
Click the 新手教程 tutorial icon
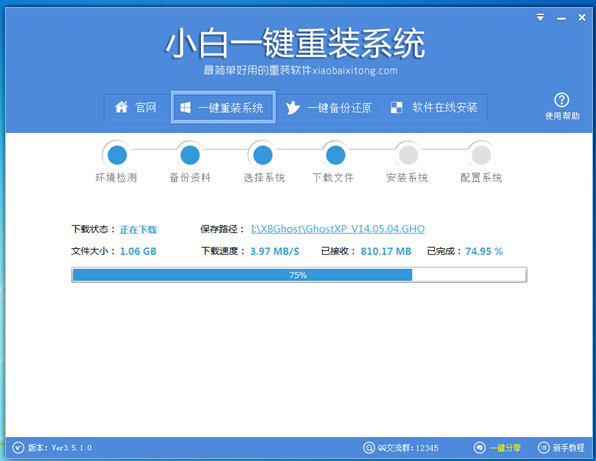[x=544, y=448]
